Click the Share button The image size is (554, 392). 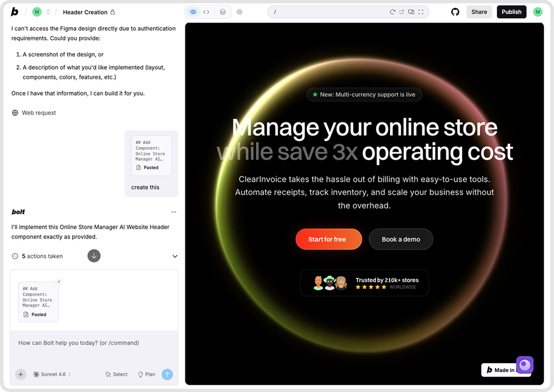(479, 12)
